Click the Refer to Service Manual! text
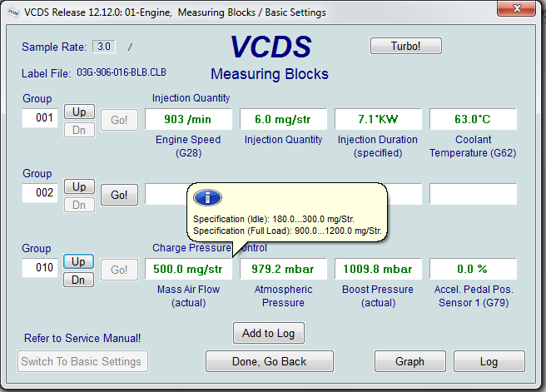The width and height of the screenshot is (546, 392). [82, 338]
